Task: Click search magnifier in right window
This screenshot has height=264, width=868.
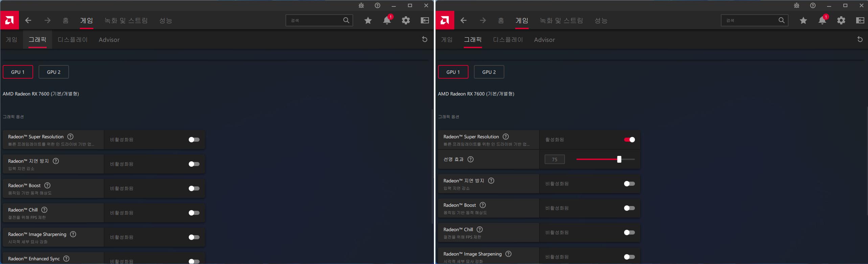Action: (781, 20)
